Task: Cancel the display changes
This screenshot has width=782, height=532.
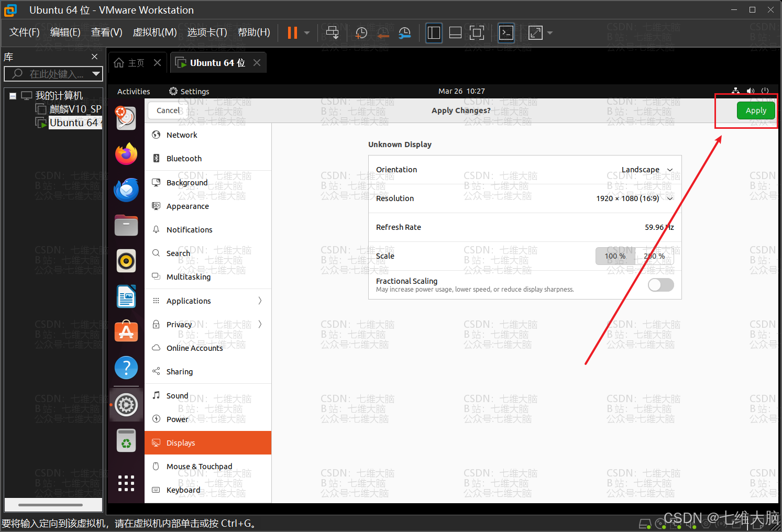Action: 168,110
